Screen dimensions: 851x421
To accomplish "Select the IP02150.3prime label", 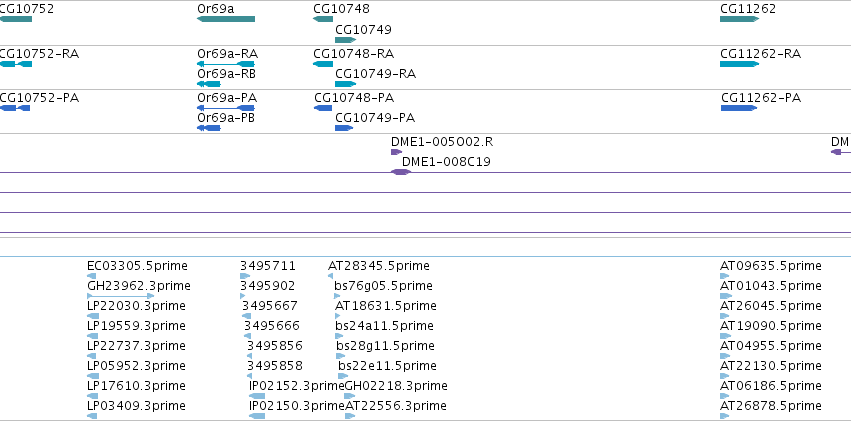I will click(x=297, y=406).
